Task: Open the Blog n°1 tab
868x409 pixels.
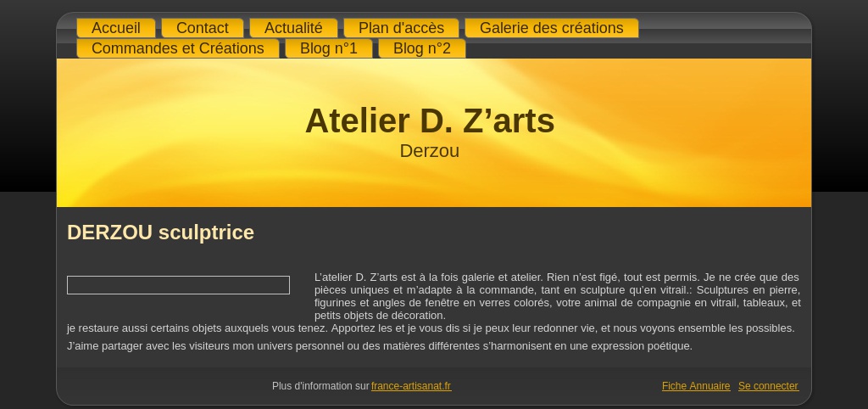Action: coord(329,48)
